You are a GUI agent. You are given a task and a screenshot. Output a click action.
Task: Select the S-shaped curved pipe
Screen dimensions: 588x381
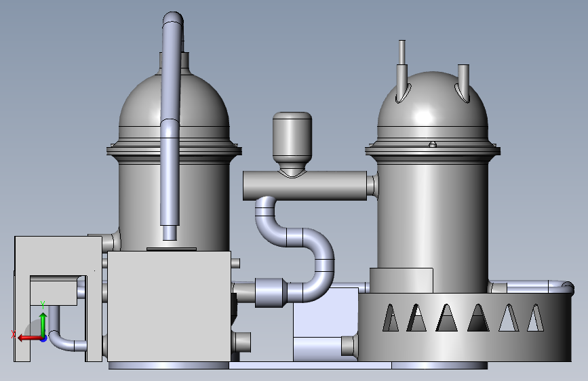[x=323, y=259]
